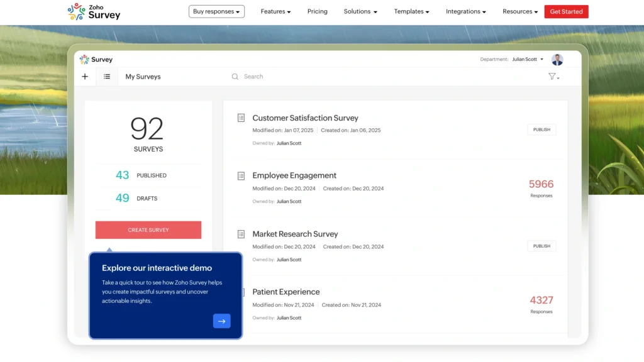Image resolution: width=644 pixels, height=362 pixels.
Task: Select the My Surveys heading
Action: [143, 77]
